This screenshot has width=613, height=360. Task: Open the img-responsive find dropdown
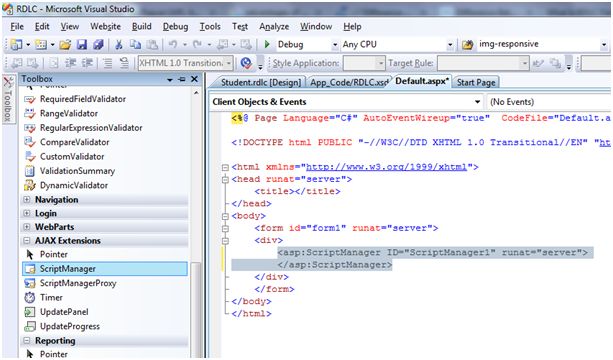coord(604,45)
